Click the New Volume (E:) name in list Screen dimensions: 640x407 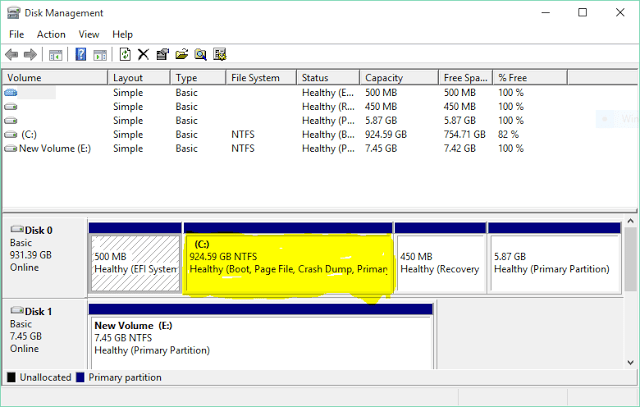[55, 149]
